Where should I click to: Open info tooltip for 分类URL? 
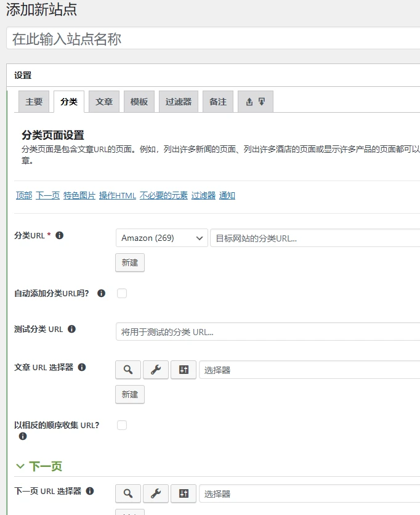pos(60,235)
